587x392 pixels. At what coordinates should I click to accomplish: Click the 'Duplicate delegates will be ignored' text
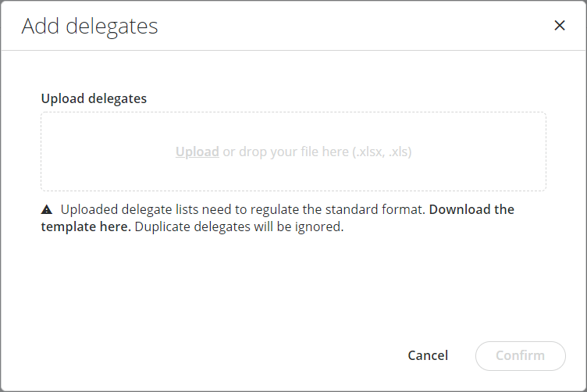[239, 228]
